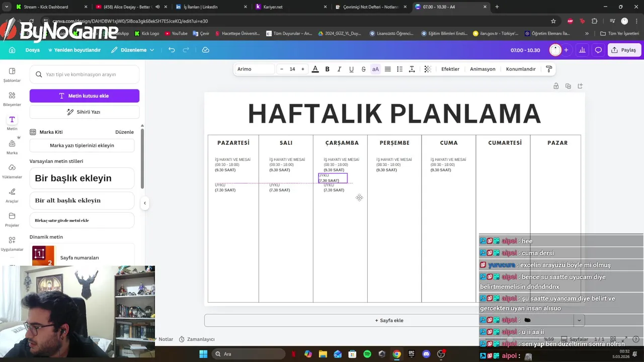
Task: Open the Efektler panel
Action: pos(450,69)
